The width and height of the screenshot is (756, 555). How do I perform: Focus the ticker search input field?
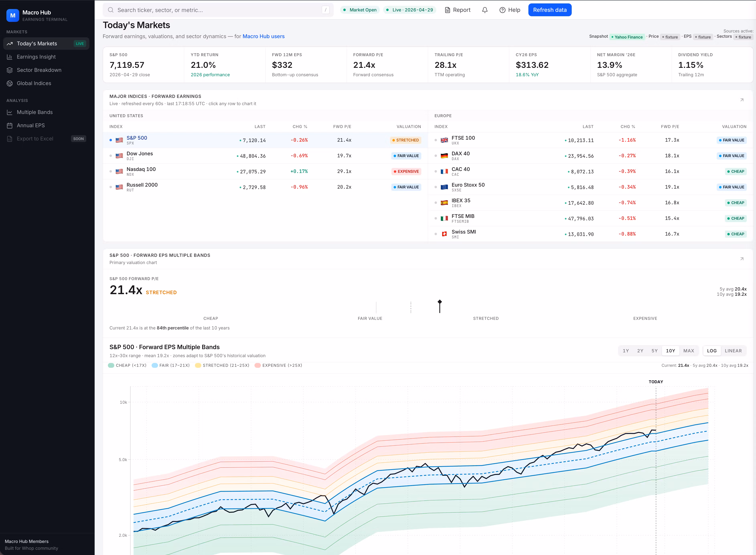218,10
